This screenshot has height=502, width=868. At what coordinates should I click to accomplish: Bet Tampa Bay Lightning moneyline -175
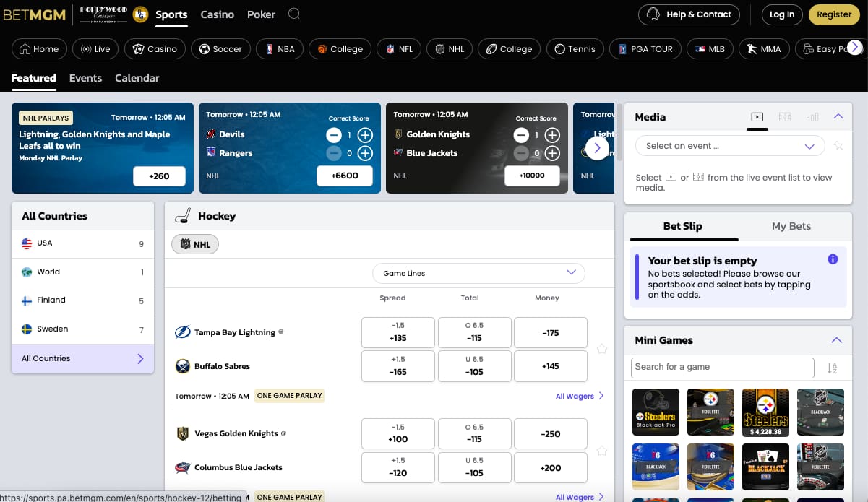click(551, 332)
